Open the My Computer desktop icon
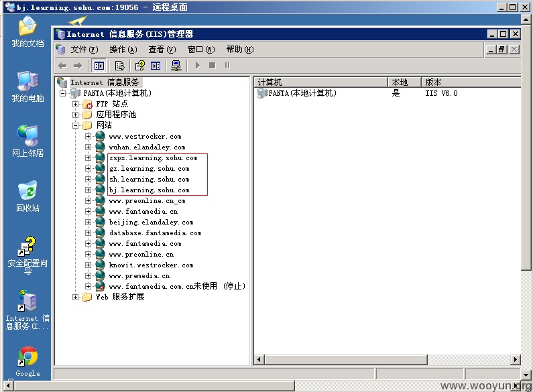Viewport: 533px width, 392px height. pyautogui.click(x=27, y=86)
